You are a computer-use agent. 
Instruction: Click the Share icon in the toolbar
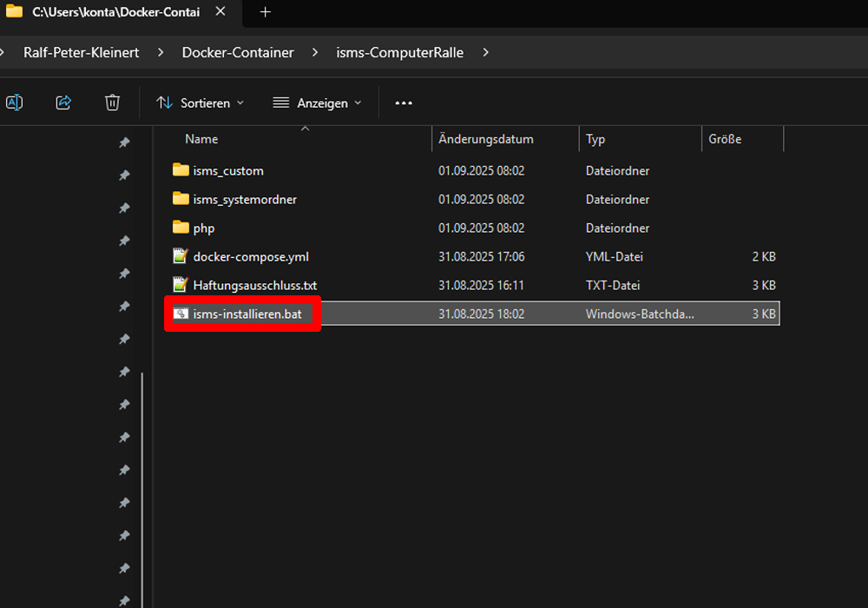coord(63,102)
